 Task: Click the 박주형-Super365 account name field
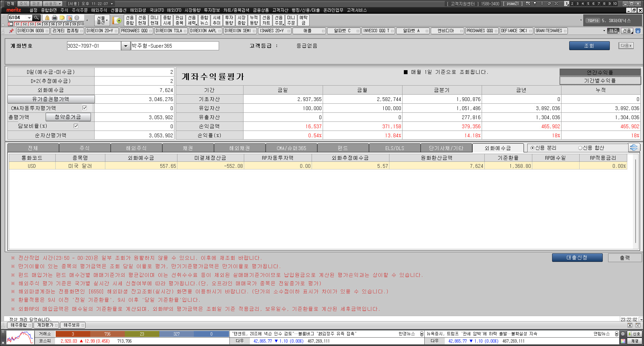pos(174,46)
